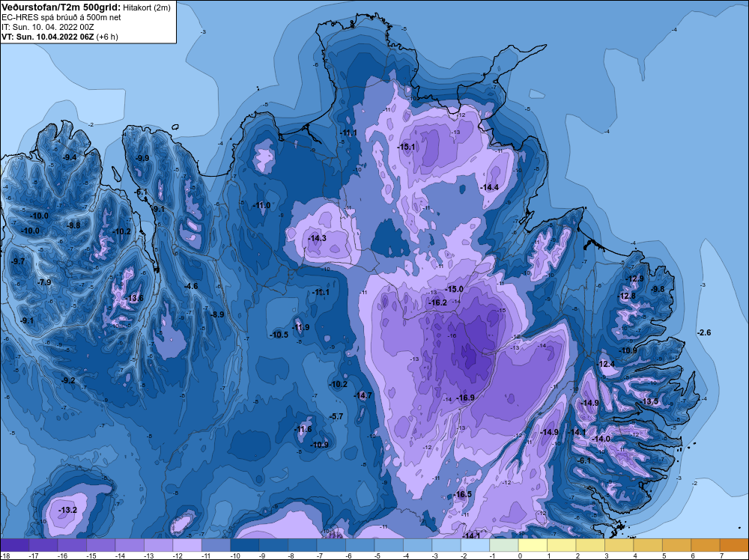Click the -4.6 temperature label
749x560 pixels.
[190, 287]
